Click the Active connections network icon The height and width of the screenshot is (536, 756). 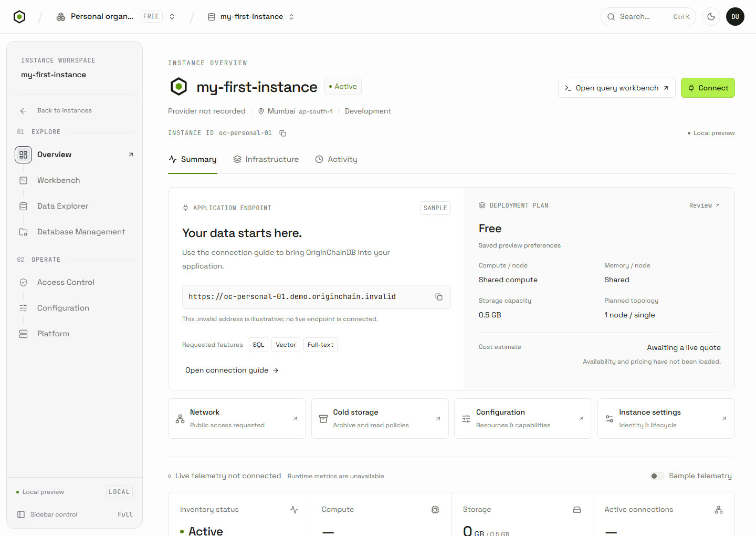click(719, 510)
